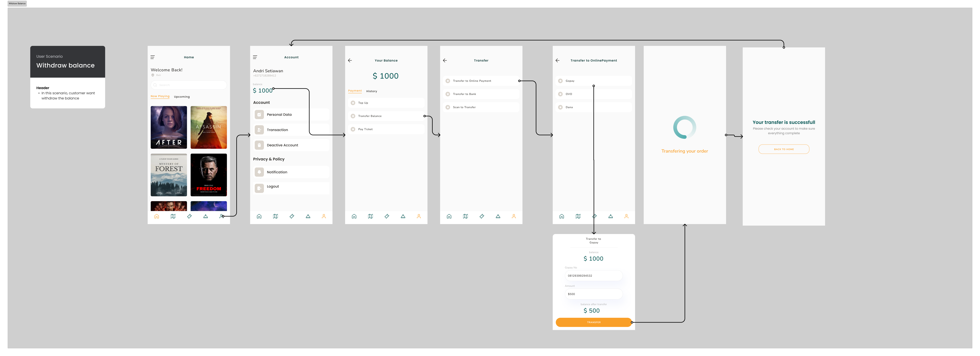
Task: Select the Gopay payment option
Action: pyautogui.click(x=594, y=81)
